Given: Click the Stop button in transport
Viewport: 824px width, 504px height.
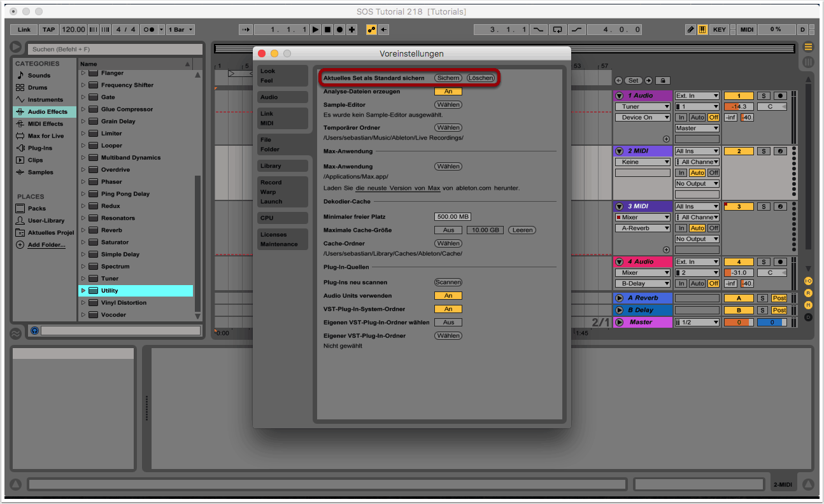Looking at the screenshot, I should [x=327, y=30].
